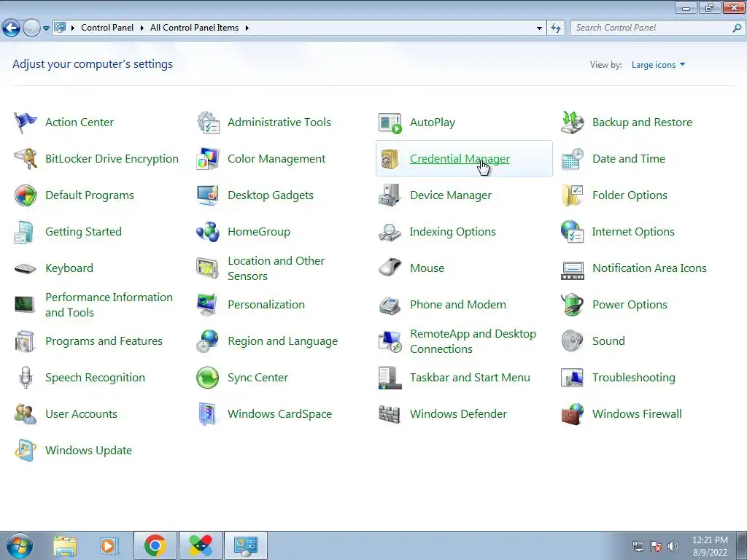Click the Windows Firewall text link

click(x=637, y=414)
